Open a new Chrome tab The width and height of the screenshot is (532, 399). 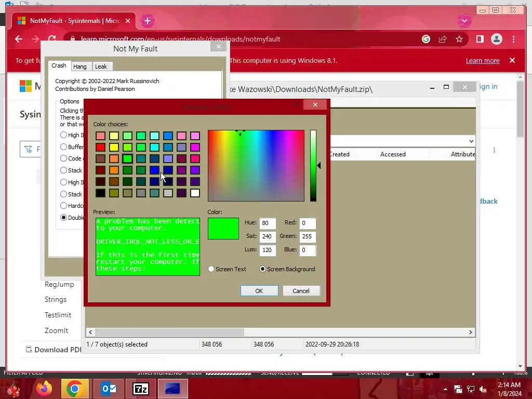click(147, 21)
